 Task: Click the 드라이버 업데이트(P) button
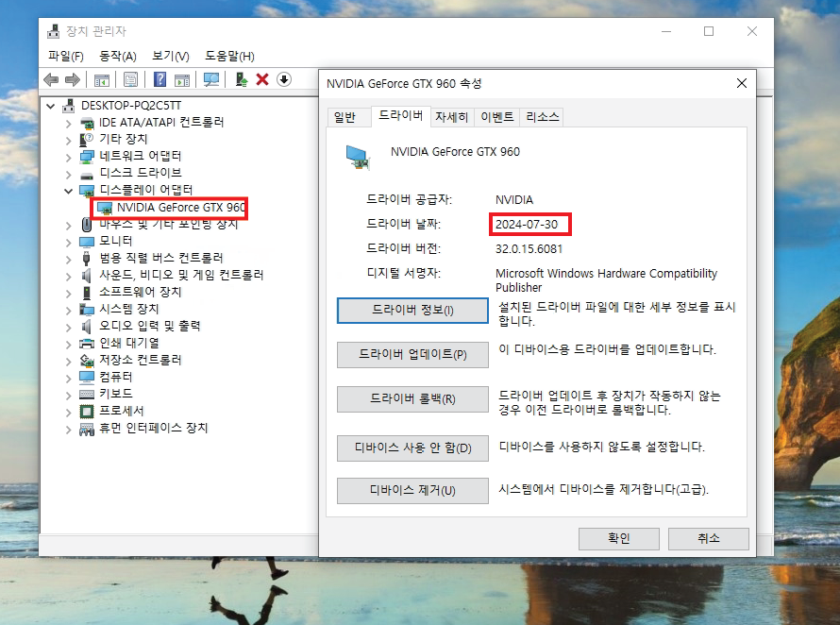coord(412,355)
